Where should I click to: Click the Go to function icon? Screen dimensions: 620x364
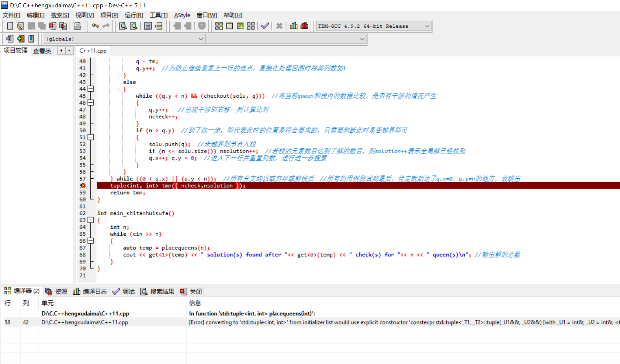click(148, 26)
